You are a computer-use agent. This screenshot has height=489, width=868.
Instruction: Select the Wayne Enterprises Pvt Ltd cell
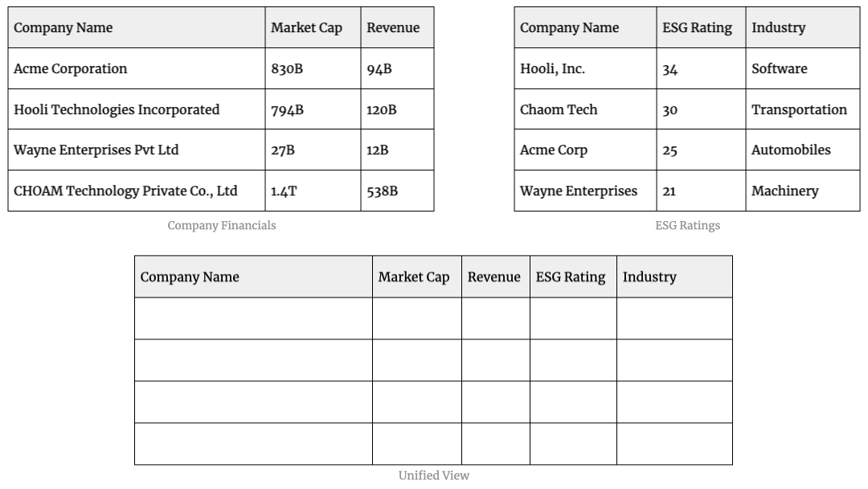pos(137,150)
